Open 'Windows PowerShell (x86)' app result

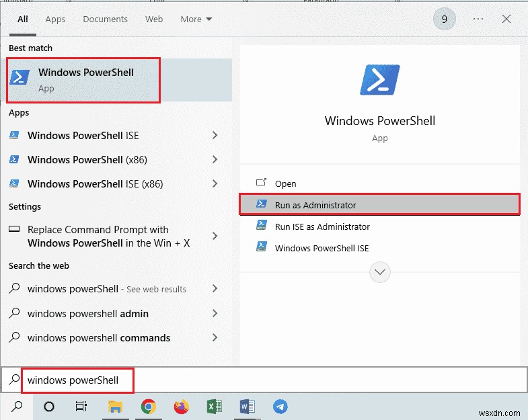point(116,159)
